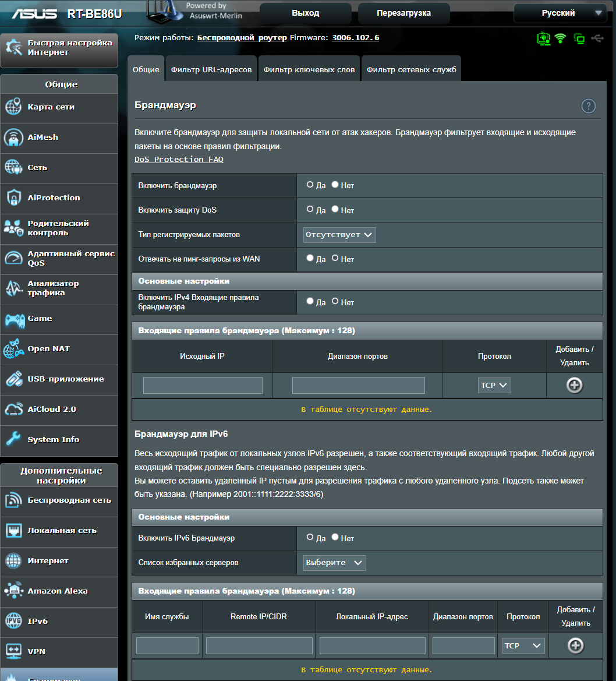Select Да for Включить защиту DoS
The image size is (616, 681).
pyautogui.click(x=310, y=209)
